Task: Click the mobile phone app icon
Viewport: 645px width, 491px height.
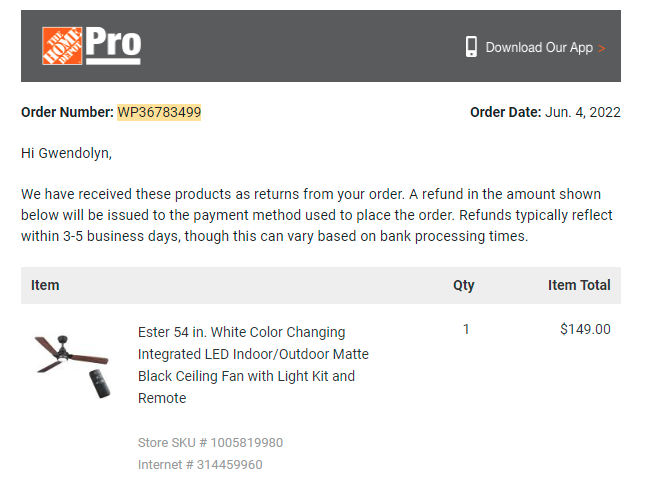Action: [471, 46]
